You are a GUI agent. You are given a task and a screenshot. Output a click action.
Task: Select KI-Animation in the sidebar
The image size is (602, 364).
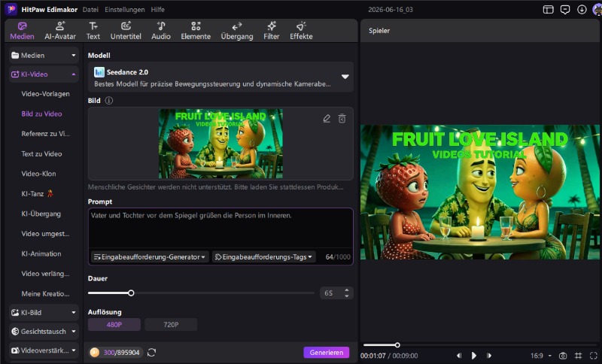(41, 253)
